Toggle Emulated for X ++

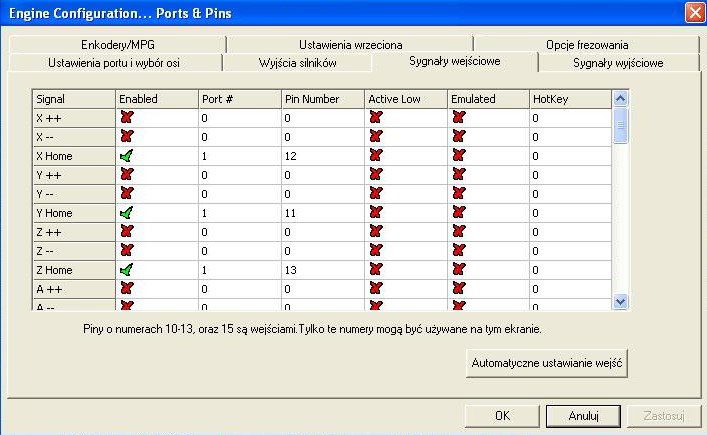[459, 118]
